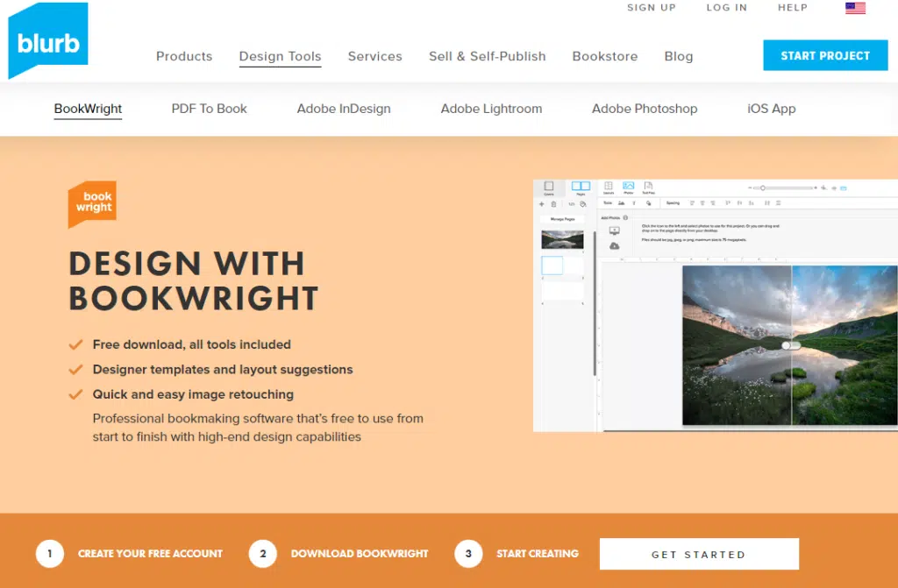This screenshot has height=588, width=898.
Task: Select the Pages spread icon in the preview
Action: (x=581, y=188)
